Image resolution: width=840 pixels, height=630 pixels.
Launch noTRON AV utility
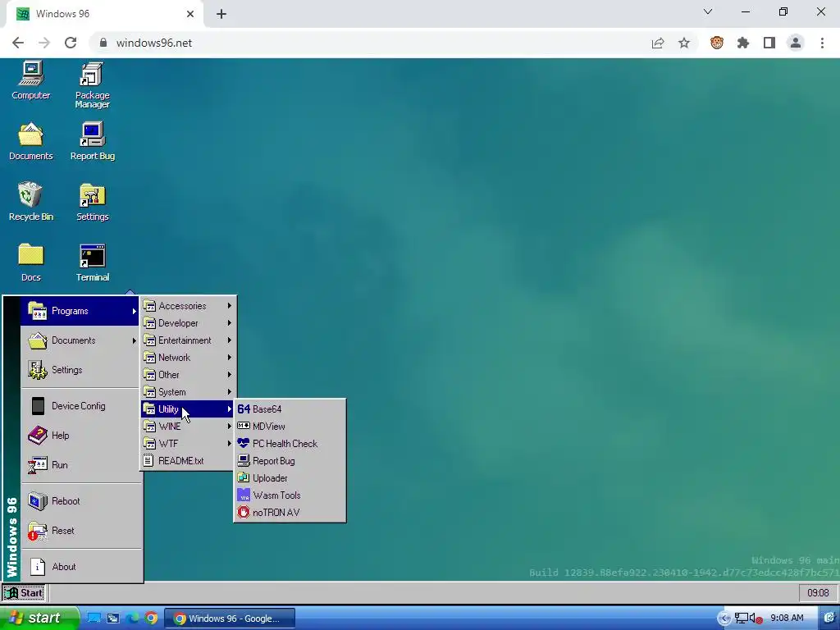click(x=290, y=512)
